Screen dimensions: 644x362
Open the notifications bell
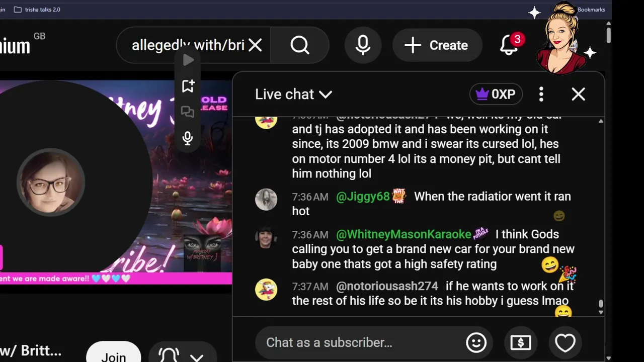pyautogui.click(x=509, y=45)
